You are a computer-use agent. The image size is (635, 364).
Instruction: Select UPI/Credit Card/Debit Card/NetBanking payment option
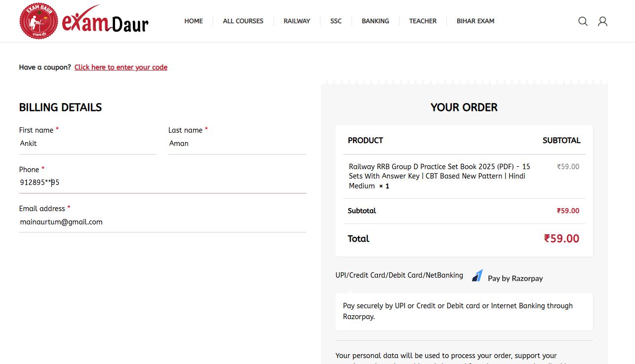tap(399, 275)
